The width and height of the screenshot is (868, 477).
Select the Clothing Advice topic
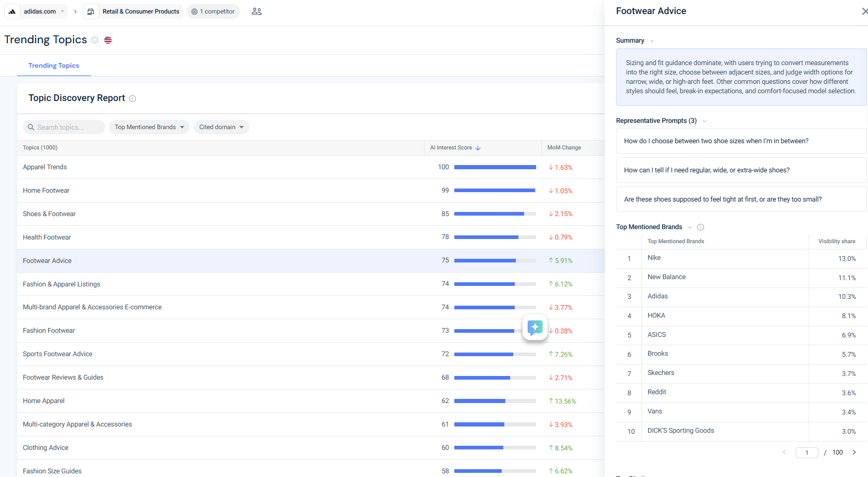click(46, 448)
